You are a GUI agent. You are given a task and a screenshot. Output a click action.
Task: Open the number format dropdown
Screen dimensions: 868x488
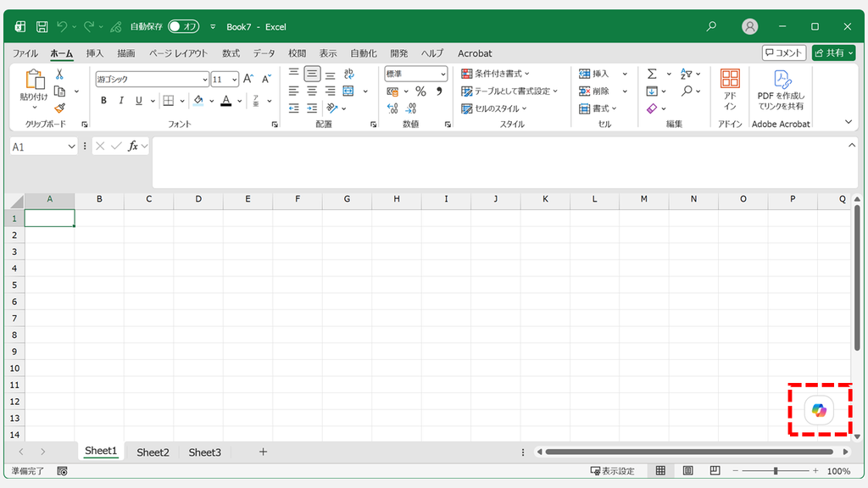442,74
